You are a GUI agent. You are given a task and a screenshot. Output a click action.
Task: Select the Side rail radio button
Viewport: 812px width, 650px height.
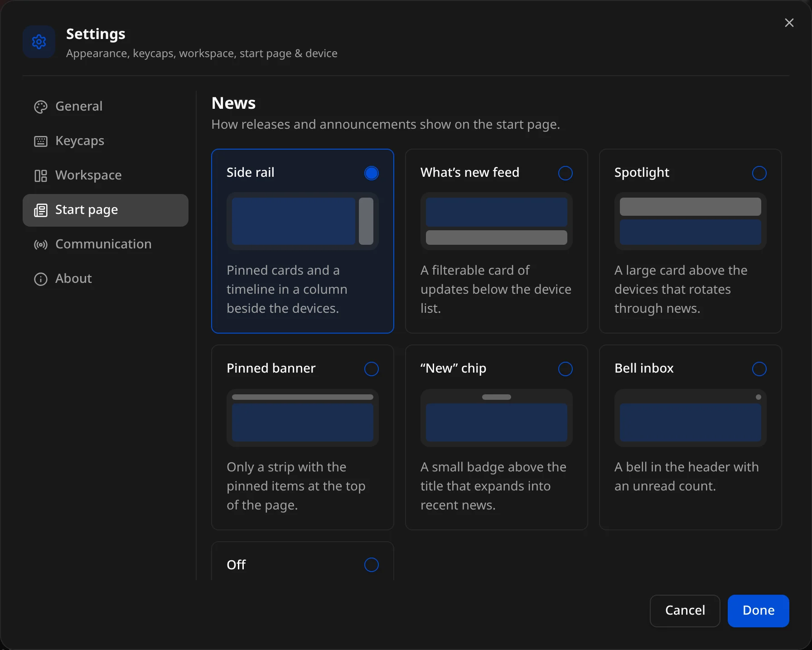pyautogui.click(x=372, y=173)
